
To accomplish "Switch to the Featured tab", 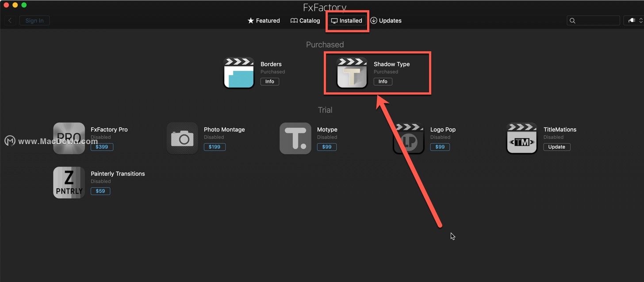I will [264, 21].
